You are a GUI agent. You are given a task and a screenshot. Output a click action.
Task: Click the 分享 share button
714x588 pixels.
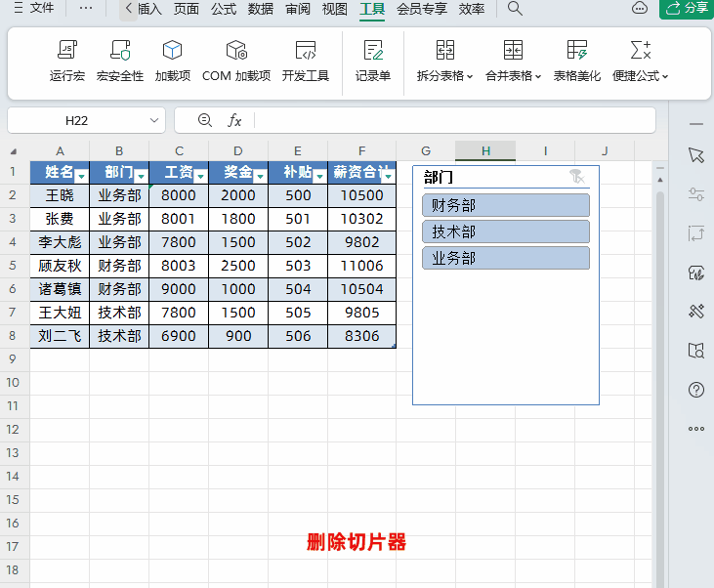tap(687, 8)
